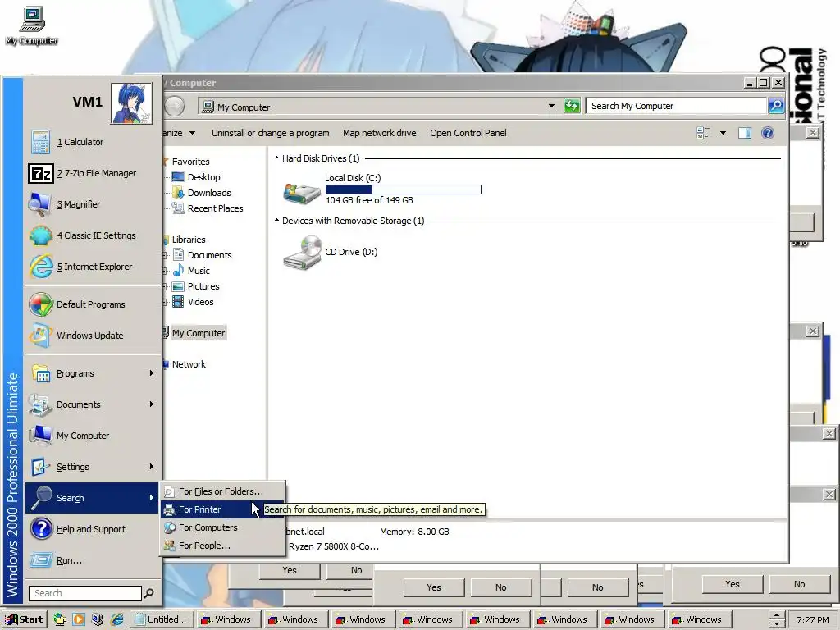Open Classic IE Settings
Viewport: 840px width, 630px height.
point(92,235)
